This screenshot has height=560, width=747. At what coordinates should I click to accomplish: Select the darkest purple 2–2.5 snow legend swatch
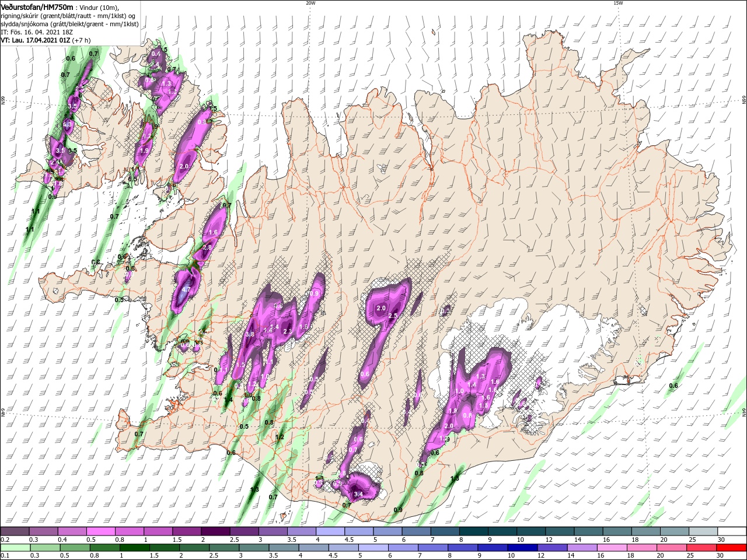coord(215,531)
